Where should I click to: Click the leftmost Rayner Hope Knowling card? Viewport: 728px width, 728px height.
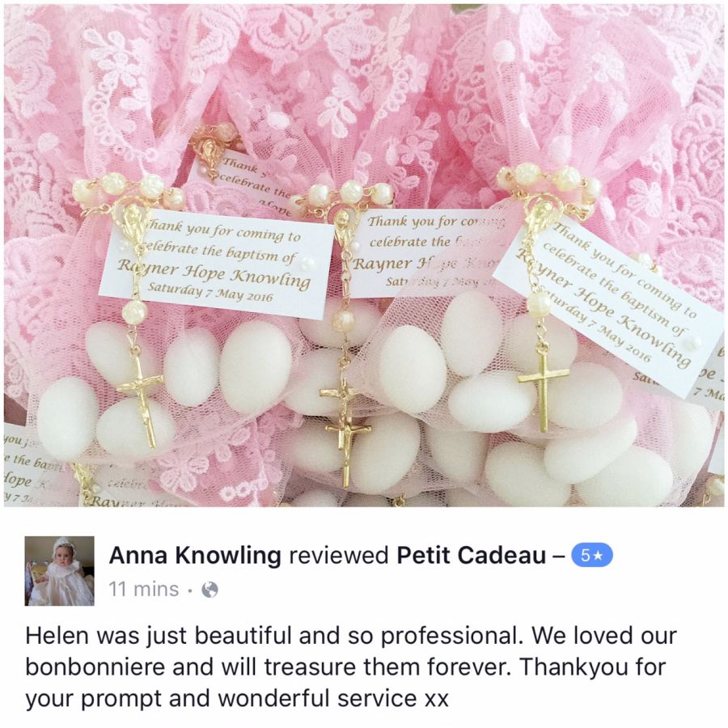[218, 264]
